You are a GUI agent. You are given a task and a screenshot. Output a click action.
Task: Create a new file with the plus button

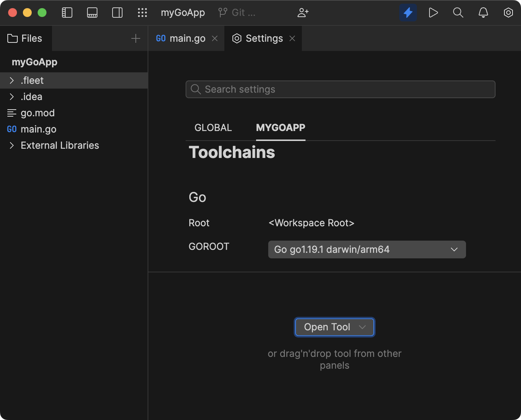coord(136,38)
